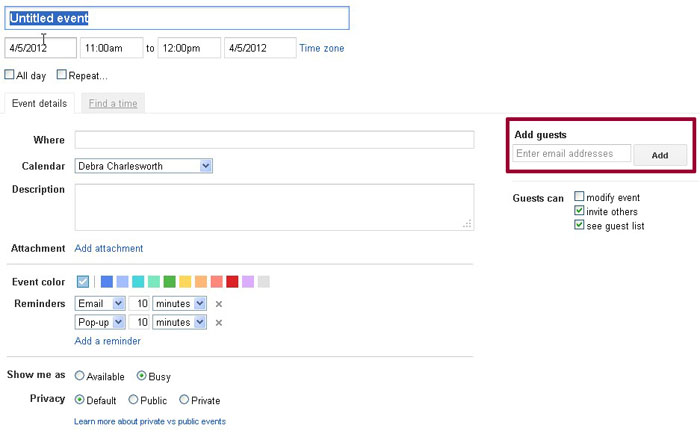Uncheck guests can see guest list
Screen dimensions: 700x443
579,225
